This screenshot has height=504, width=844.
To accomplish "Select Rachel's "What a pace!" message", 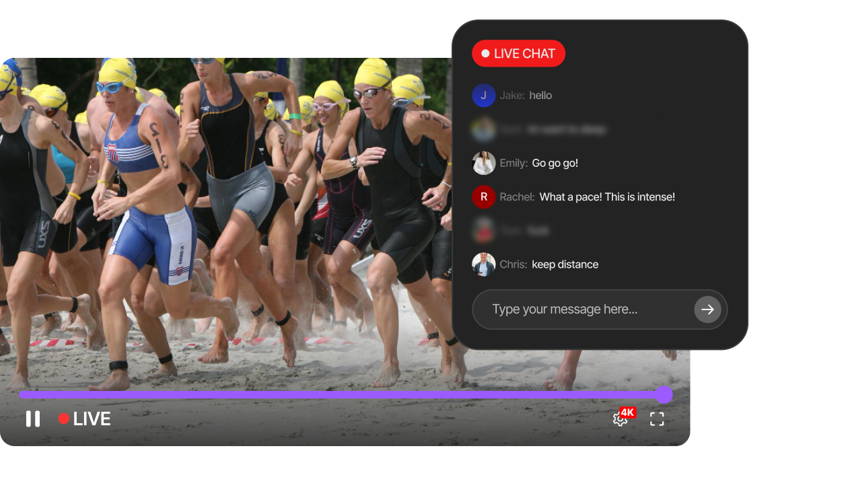I will (x=606, y=197).
